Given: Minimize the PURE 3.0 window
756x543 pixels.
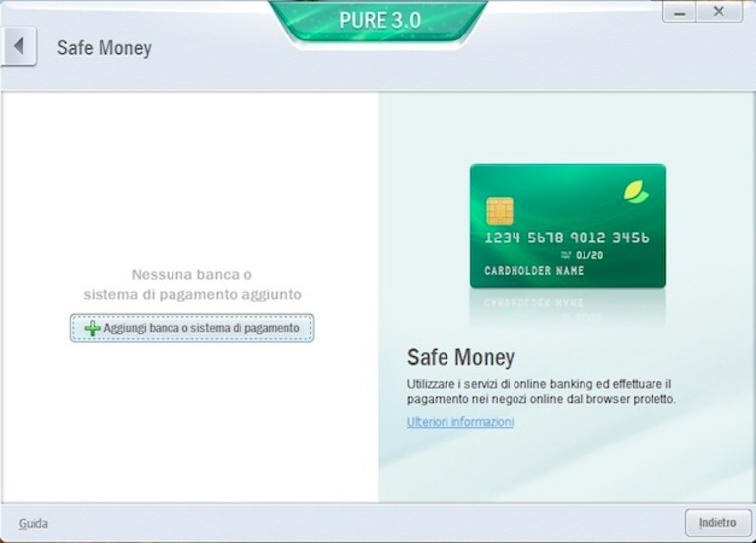Looking at the screenshot, I should (679, 12).
